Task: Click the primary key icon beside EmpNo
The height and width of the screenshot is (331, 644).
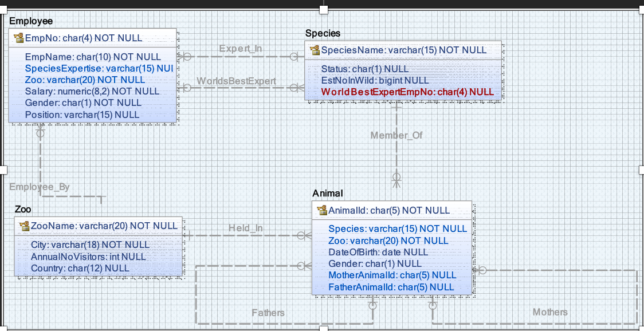Action: click(17, 38)
